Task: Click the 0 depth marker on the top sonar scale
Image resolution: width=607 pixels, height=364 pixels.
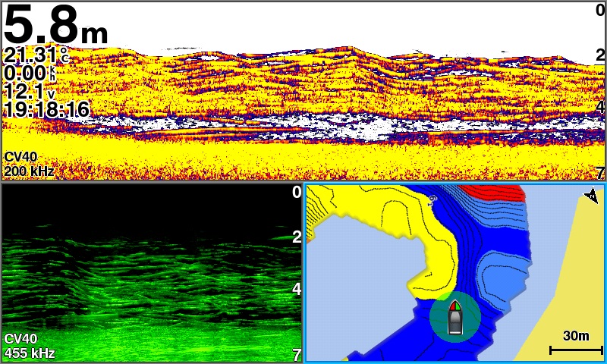Action: pos(599,10)
